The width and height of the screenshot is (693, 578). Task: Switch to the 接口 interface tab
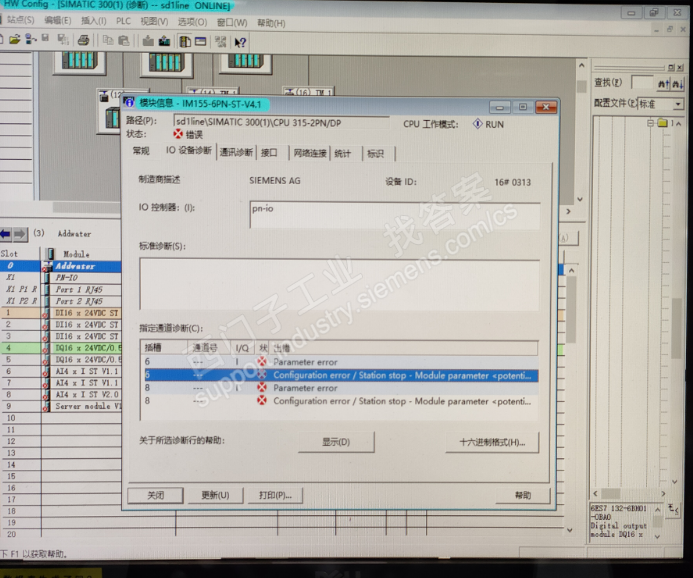click(x=269, y=153)
